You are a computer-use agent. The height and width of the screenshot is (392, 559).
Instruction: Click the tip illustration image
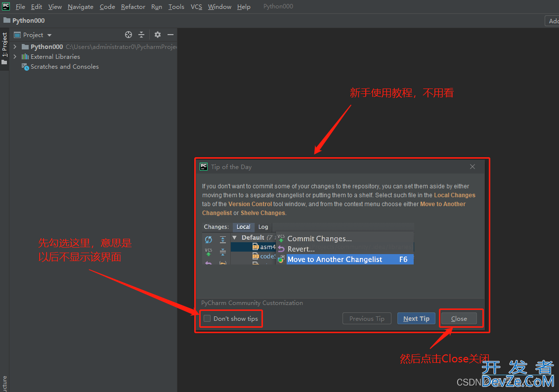pos(307,244)
